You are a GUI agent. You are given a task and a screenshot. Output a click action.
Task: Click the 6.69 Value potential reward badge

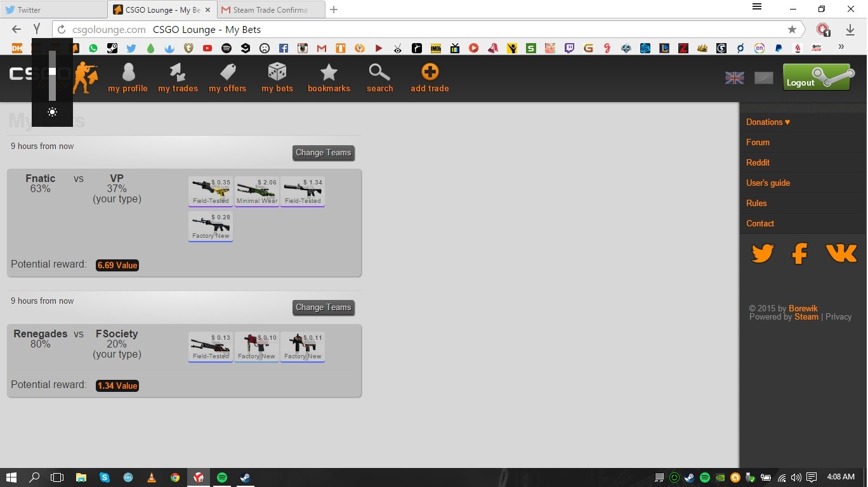point(117,265)
